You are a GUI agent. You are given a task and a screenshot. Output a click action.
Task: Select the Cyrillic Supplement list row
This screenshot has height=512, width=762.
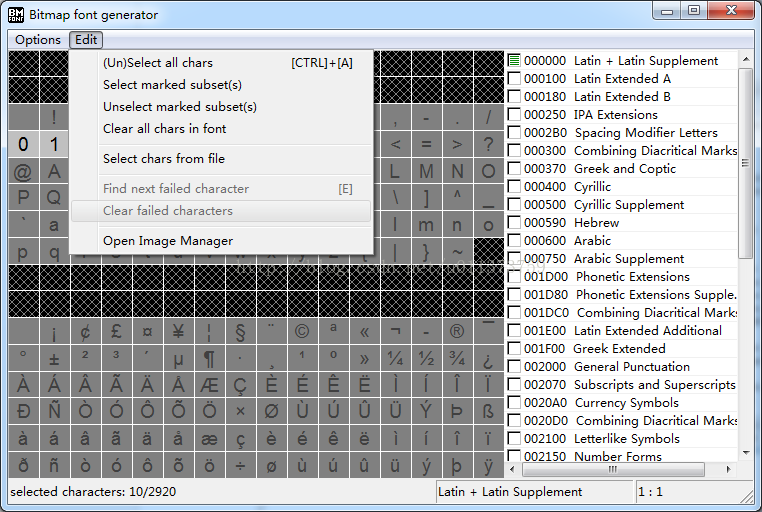click(622, 205)
